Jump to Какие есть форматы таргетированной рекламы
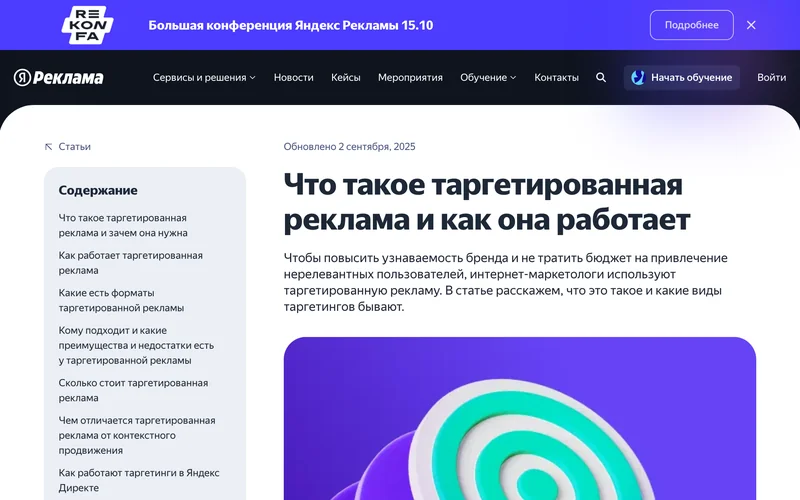 click(x=121, y=301)
